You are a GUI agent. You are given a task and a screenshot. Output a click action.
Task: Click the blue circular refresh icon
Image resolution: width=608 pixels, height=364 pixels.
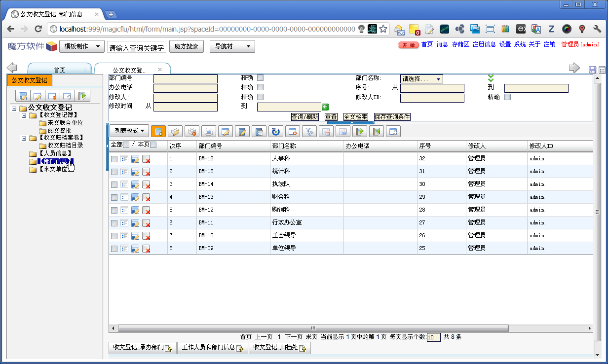click(275, 131)
